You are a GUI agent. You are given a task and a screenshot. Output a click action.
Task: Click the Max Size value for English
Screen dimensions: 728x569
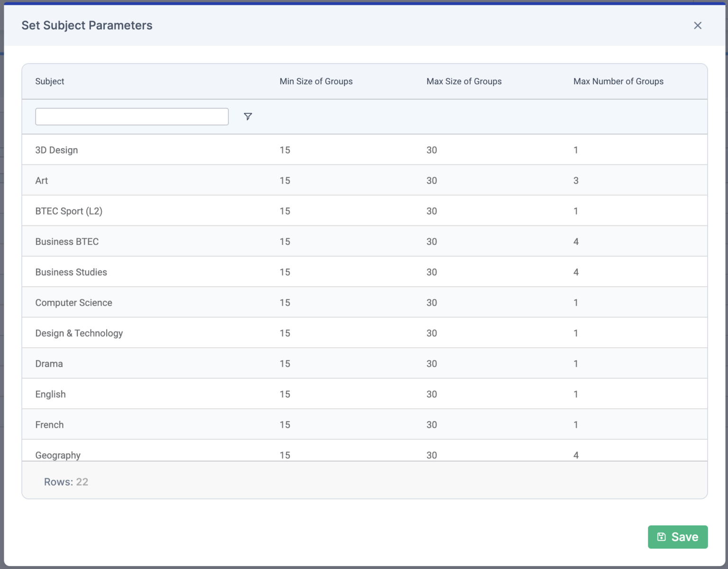pos(431,394)
